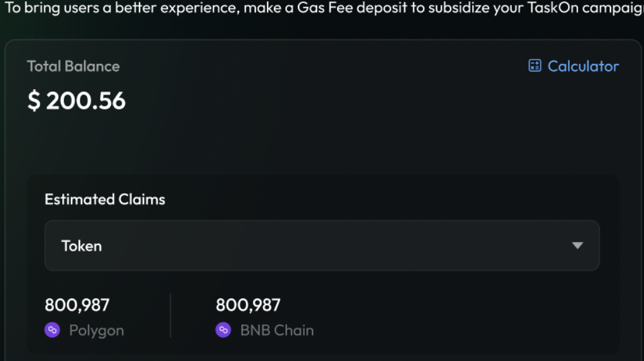The height and width of the screenshot is (361, 644).
Task: Click the Token label in dropdown
Action: [x=82, y=246]
